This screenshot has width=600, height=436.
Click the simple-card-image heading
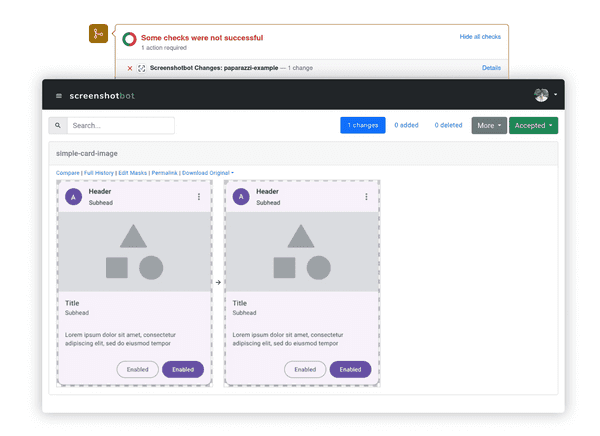pos(87,153)
